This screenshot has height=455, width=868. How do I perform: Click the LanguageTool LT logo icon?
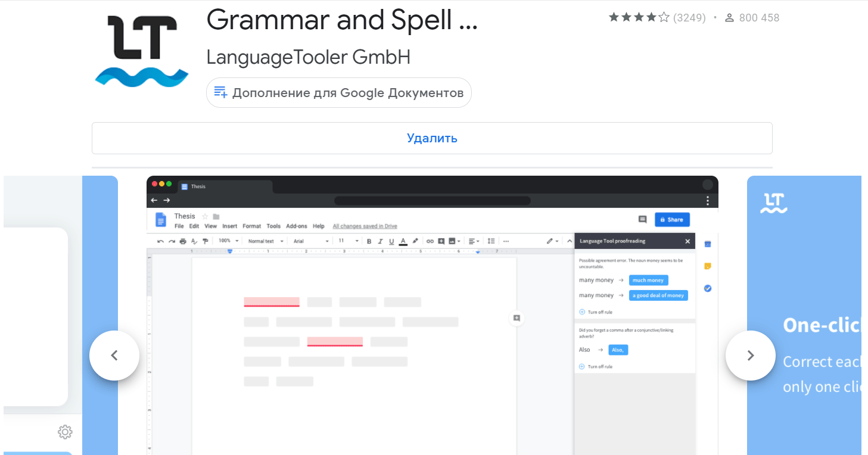coord(142,51)
